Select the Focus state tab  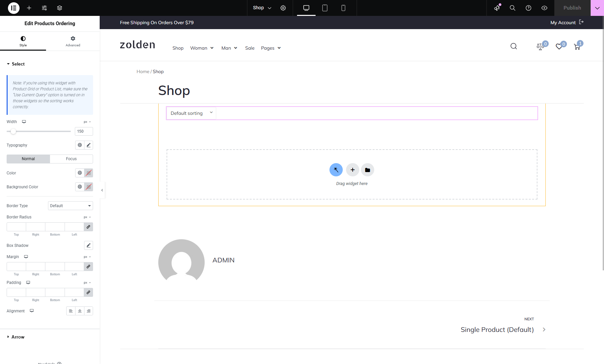(x=71, y=159)
